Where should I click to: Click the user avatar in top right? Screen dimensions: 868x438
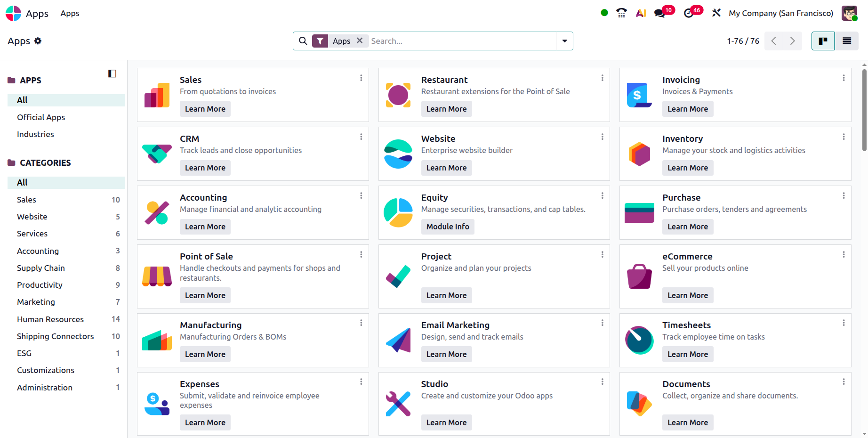point(849,13)
